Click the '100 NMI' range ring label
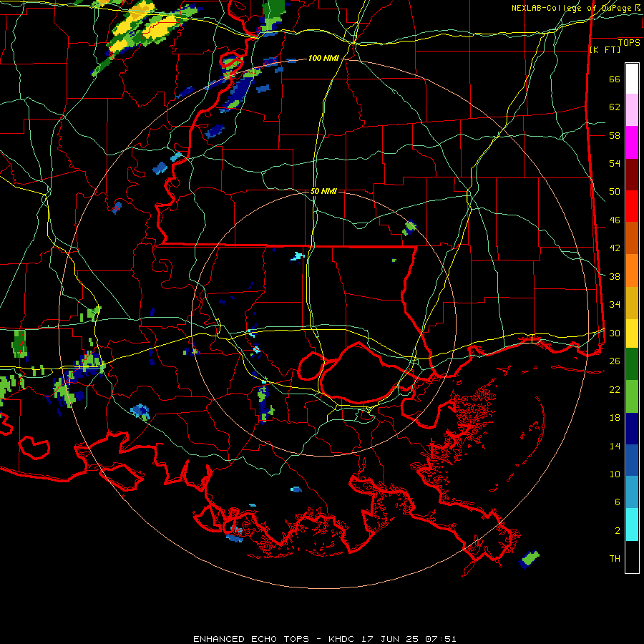Image resolution: width=644 pixels, height=644 pixels. pyautogui.click(x=323, y=59)
